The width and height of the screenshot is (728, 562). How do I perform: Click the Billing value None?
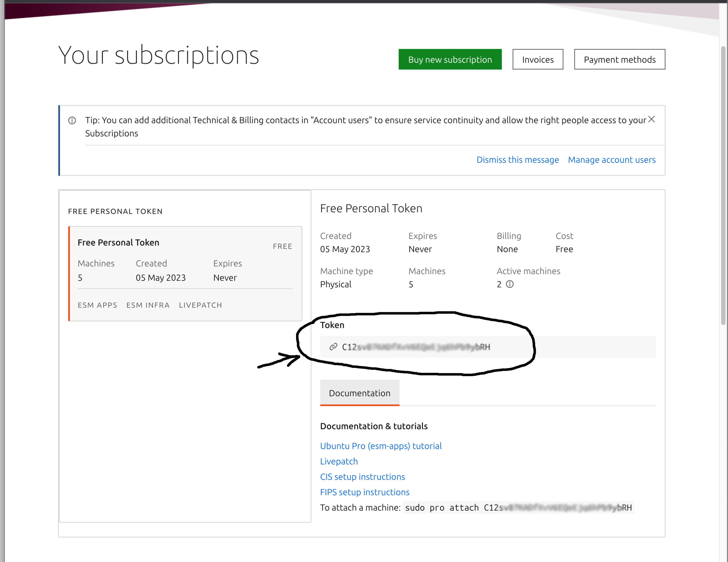click(x=507, y=249)
